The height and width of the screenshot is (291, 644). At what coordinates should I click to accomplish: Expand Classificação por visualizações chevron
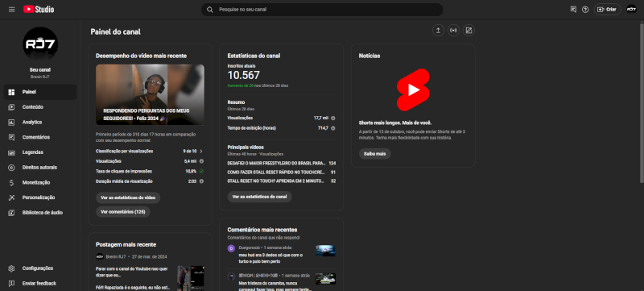(201, 152)
